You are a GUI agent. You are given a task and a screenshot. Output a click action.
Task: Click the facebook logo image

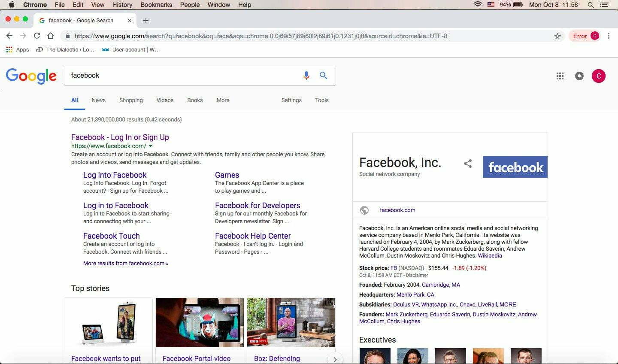pos(515,167)
